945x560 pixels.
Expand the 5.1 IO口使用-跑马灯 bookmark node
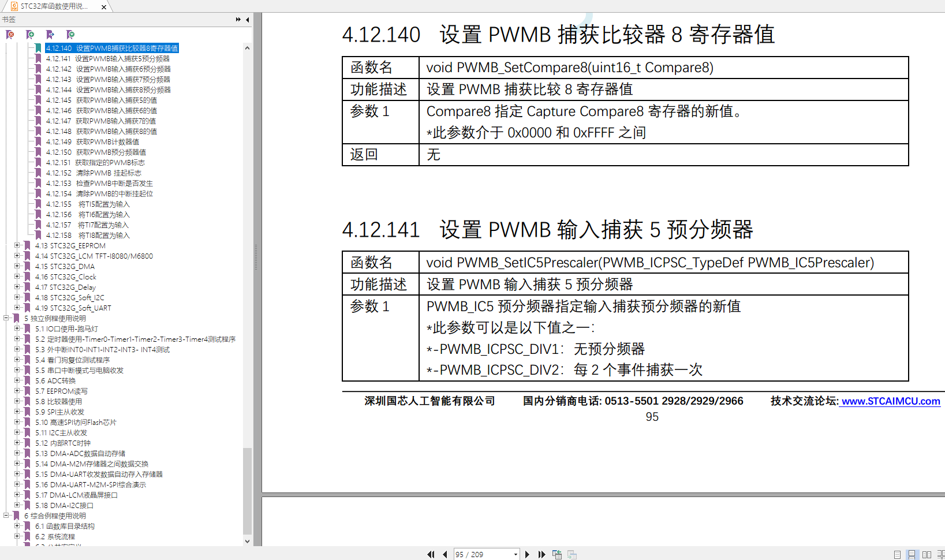pos(17,328)
